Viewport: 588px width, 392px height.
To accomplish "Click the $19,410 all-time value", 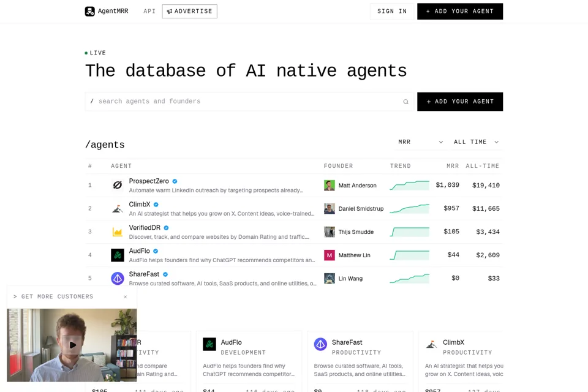I will pyautogui.click(x=486, y=186).
